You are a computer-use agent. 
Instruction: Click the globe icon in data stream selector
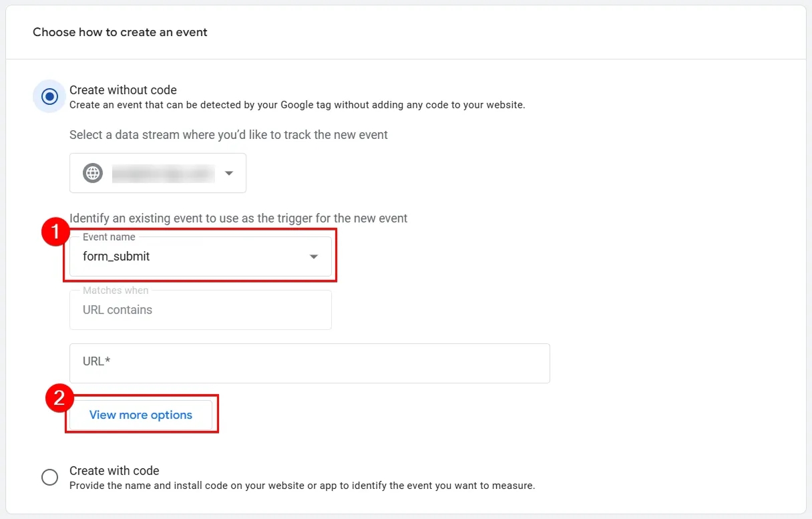point(93,173)
